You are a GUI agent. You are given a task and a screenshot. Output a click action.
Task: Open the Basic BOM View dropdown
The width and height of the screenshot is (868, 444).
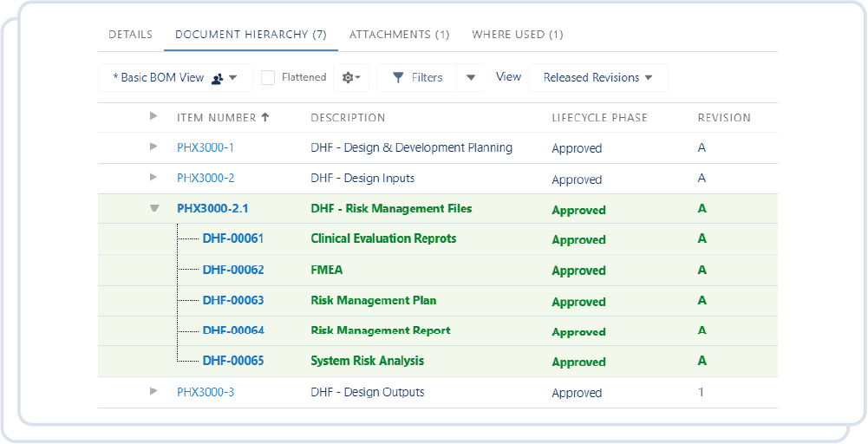coord(174,77)
